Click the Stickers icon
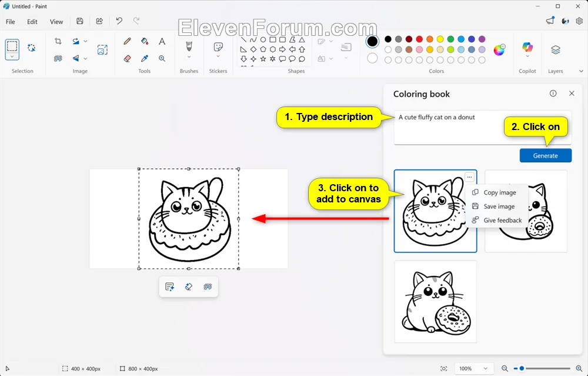This screenshot has height=376, width=588. click(218, 46)
